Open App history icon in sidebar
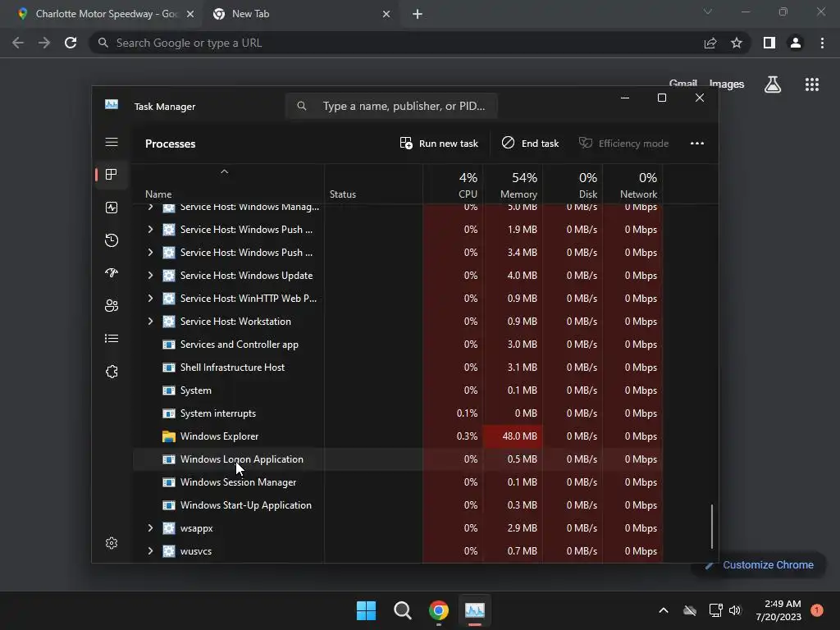The width and height of the screenshot is (840, 630). [x=112, y=240]
